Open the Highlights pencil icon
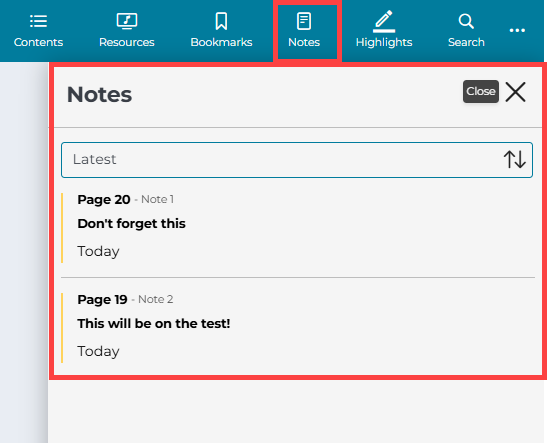The image size is (547, 443). coord(384,21)
